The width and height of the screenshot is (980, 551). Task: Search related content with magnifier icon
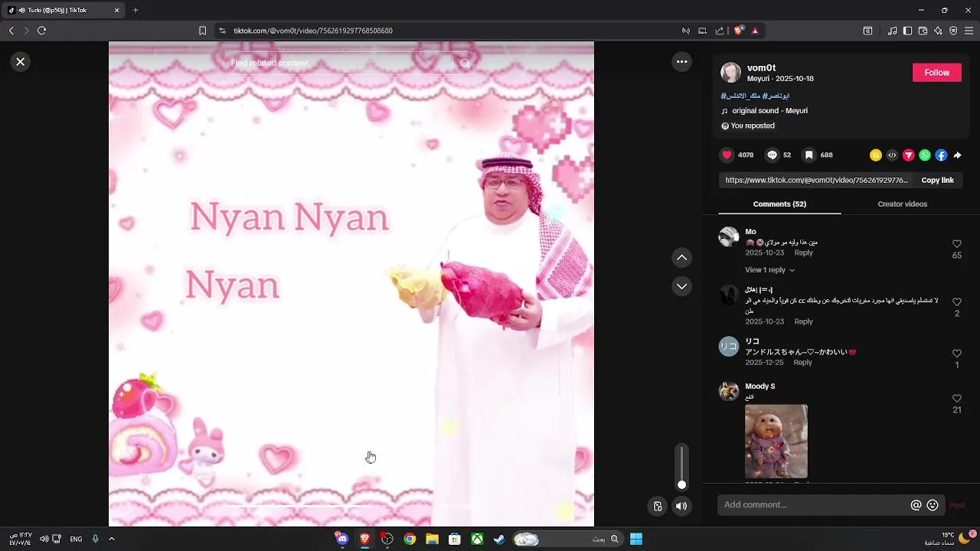pos(465,64)
